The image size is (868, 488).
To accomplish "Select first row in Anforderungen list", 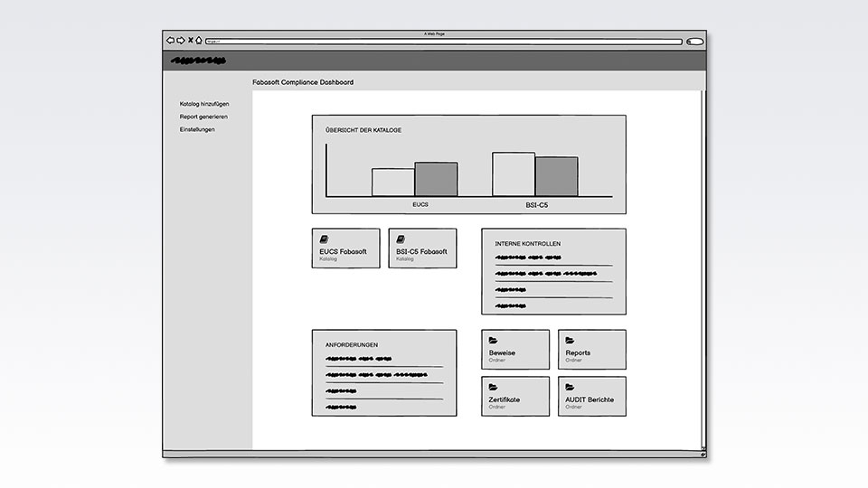I will (x=384, y=359).
